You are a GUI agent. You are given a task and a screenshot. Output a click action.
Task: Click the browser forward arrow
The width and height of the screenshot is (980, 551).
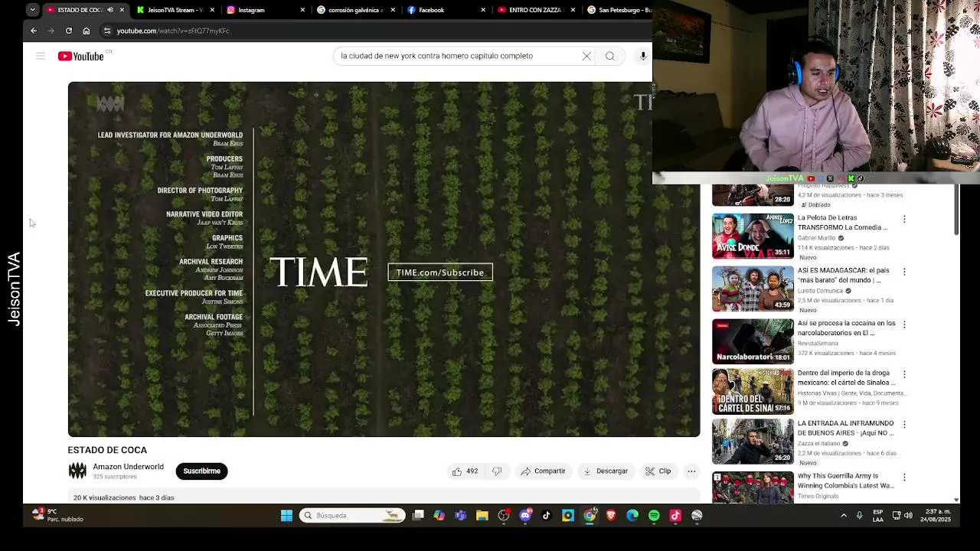pos(51,31)
